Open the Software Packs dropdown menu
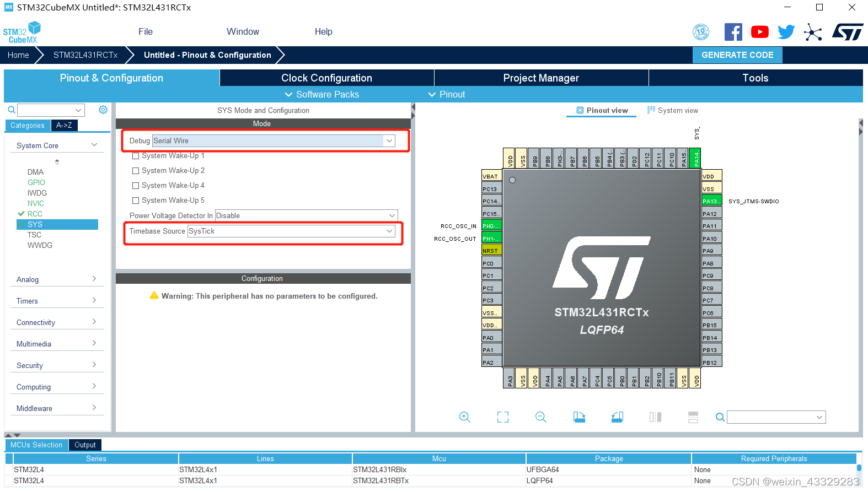868x492 pixels. (322, 94)
